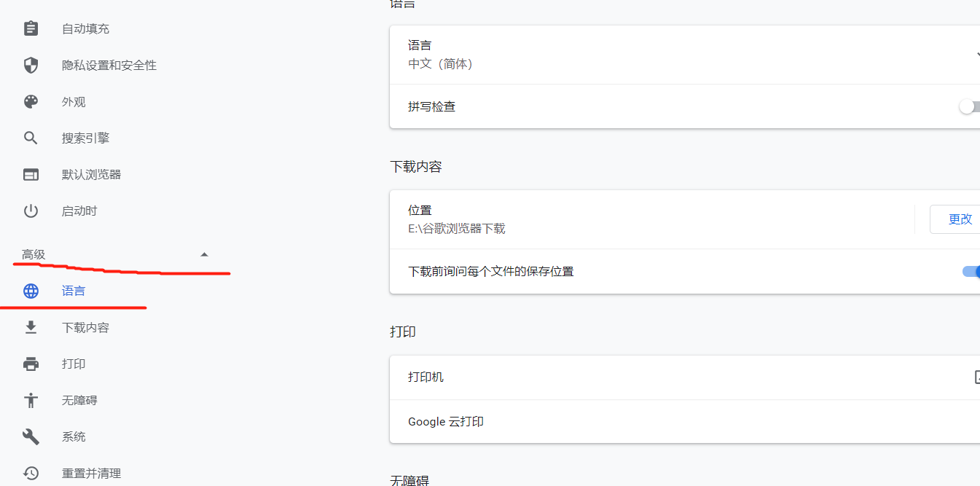Select the 启动时 power icon
The width and height of the screenshot is (980, 486).
pyautogui.click(x=31, y=210)
